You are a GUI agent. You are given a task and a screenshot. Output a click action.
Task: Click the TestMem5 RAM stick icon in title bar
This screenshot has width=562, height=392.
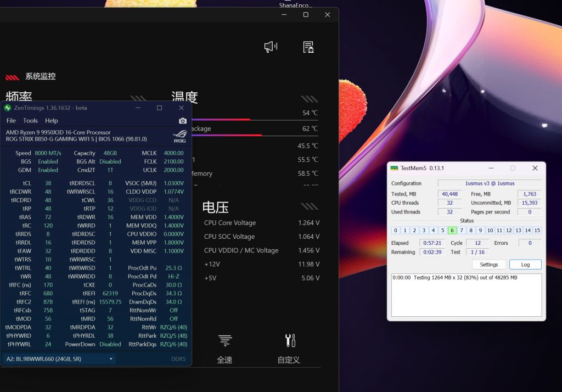394,168
